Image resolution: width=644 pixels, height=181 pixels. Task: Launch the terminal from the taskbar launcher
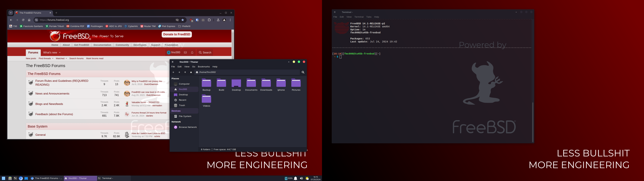[15, 178]
